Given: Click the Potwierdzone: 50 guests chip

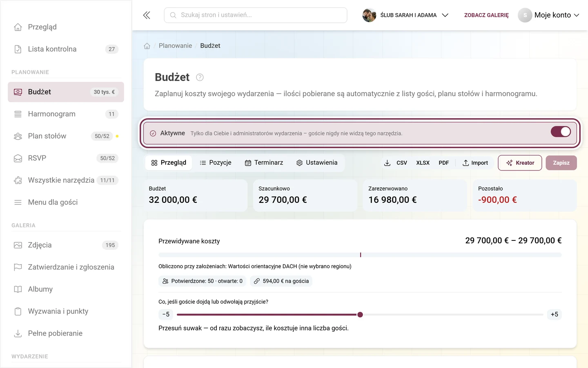Looking at the screenshot, I should click(x=203, y=281).
